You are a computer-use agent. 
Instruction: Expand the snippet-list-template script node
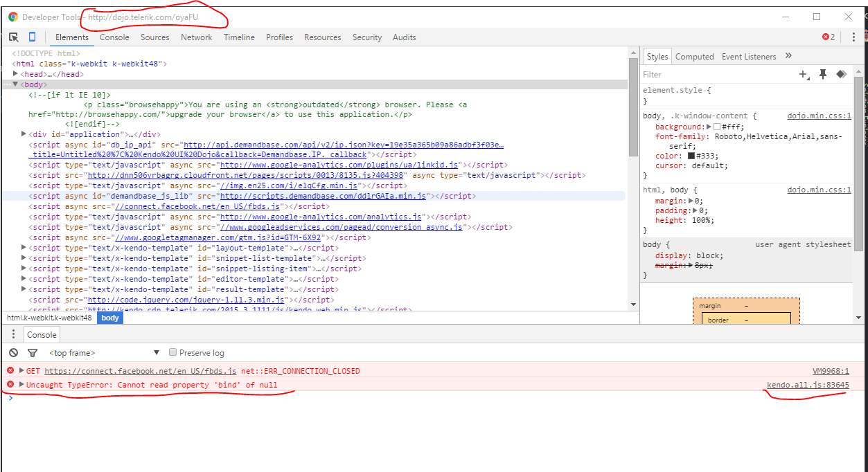(24, 257)
